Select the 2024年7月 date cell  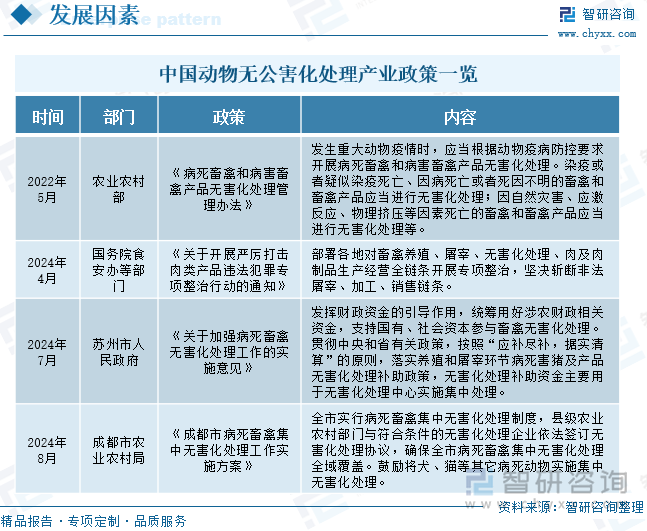tap(47, 352)
